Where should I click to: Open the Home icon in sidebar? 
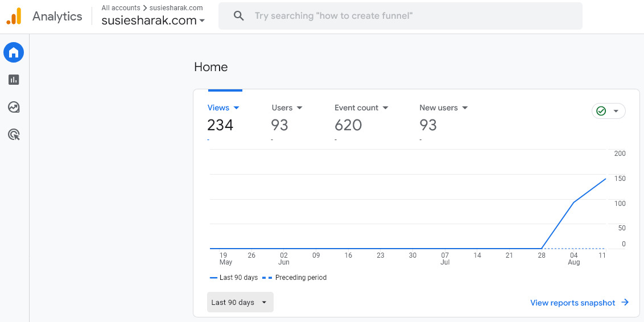(14, 53)
